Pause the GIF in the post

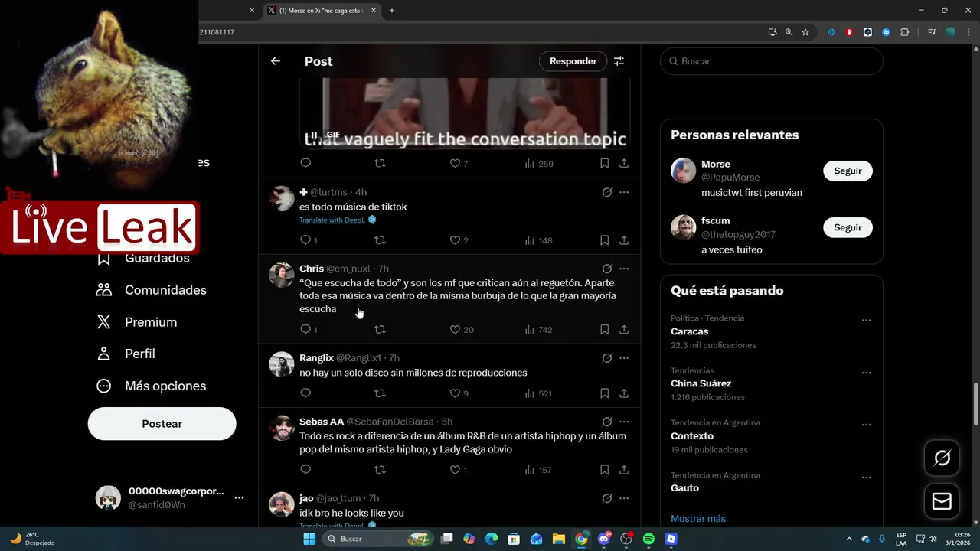314,135
